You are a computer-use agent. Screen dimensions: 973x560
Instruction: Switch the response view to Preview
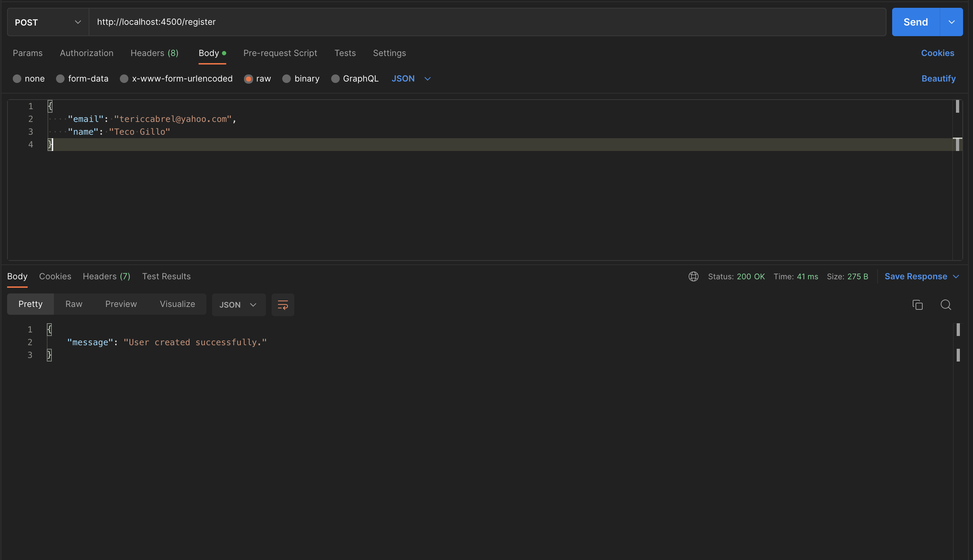tap(121, 304)
